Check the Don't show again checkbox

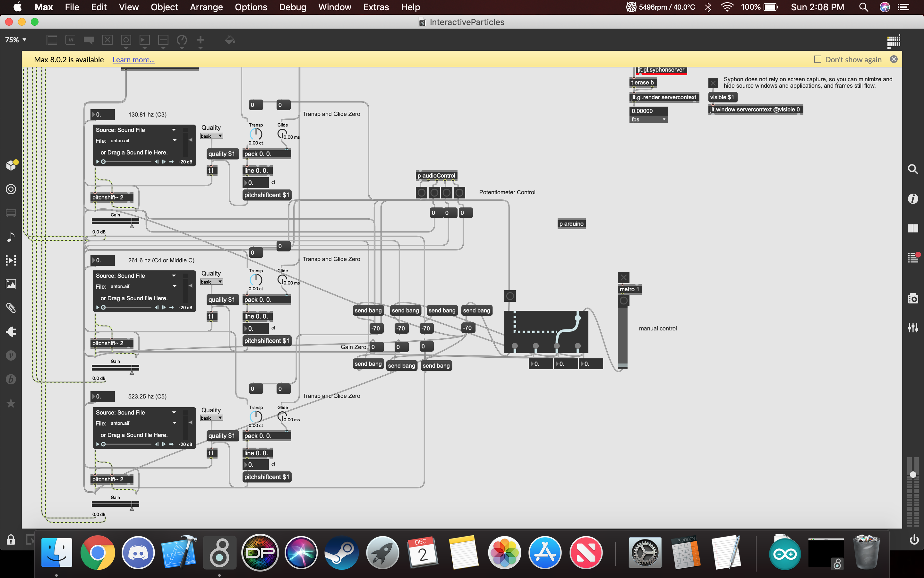click(817, 59)
